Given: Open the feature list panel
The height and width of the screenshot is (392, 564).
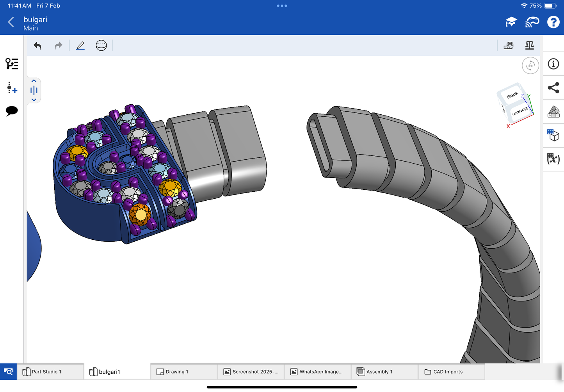Looking at the screenshot, I should (x=12, y=64).
